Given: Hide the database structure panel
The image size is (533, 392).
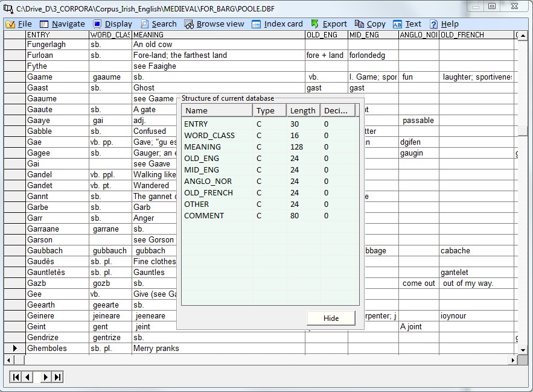Looking at the screenshot, I should (x=331, y=318).
